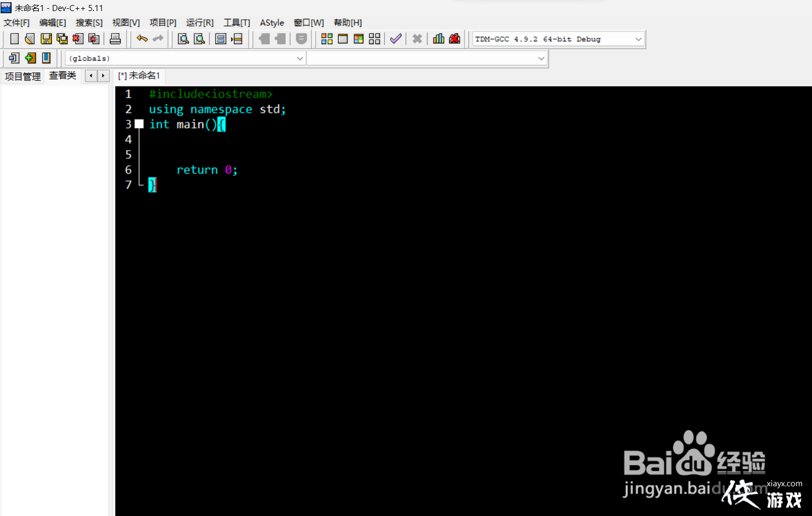This screenshot has width=812, height=516.
Task: Click the Compile & Run colorful icon
Action: point(359,39)
